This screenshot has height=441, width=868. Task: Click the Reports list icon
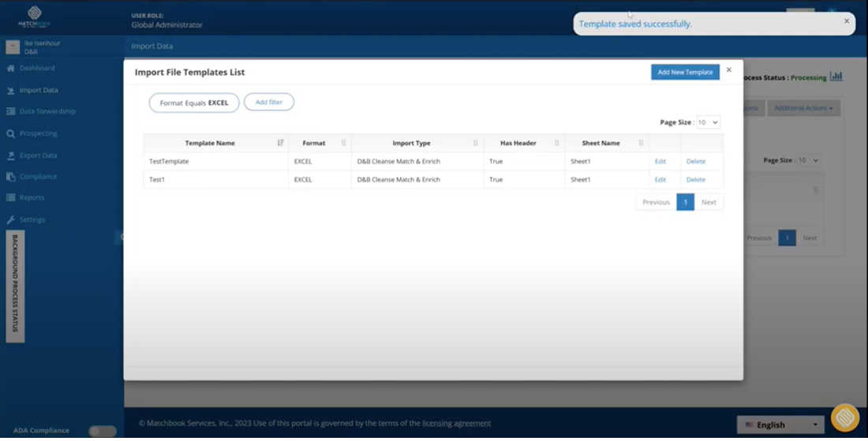click(10, 197)
